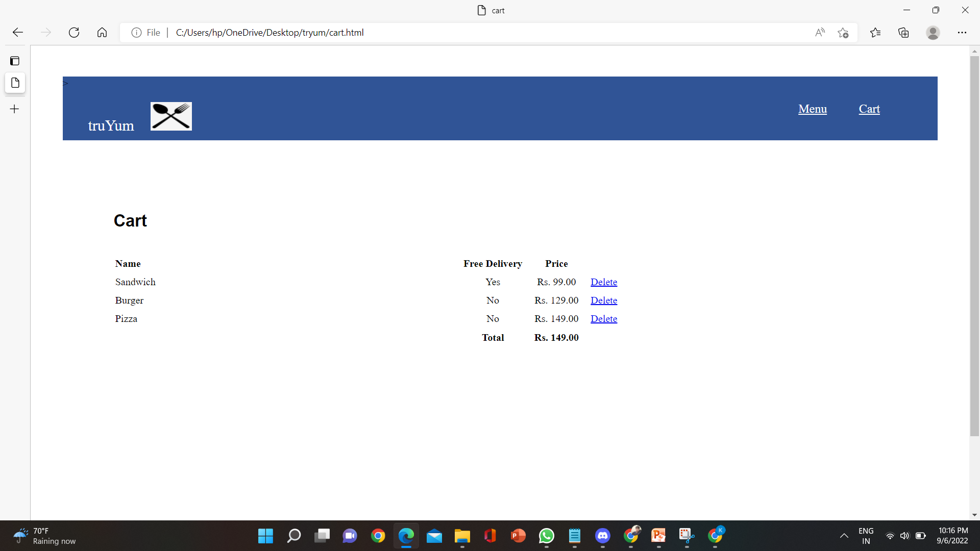This screenshot has height=551, width=980.
Task: Show hidden icons in system tray
Action: [x=844, y=536]
